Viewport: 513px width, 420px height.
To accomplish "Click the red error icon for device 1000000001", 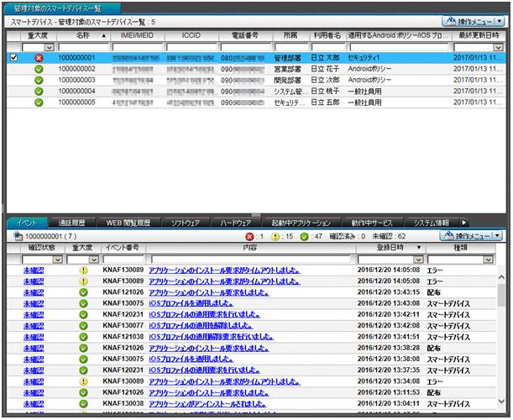I will (x=39, y=58).
